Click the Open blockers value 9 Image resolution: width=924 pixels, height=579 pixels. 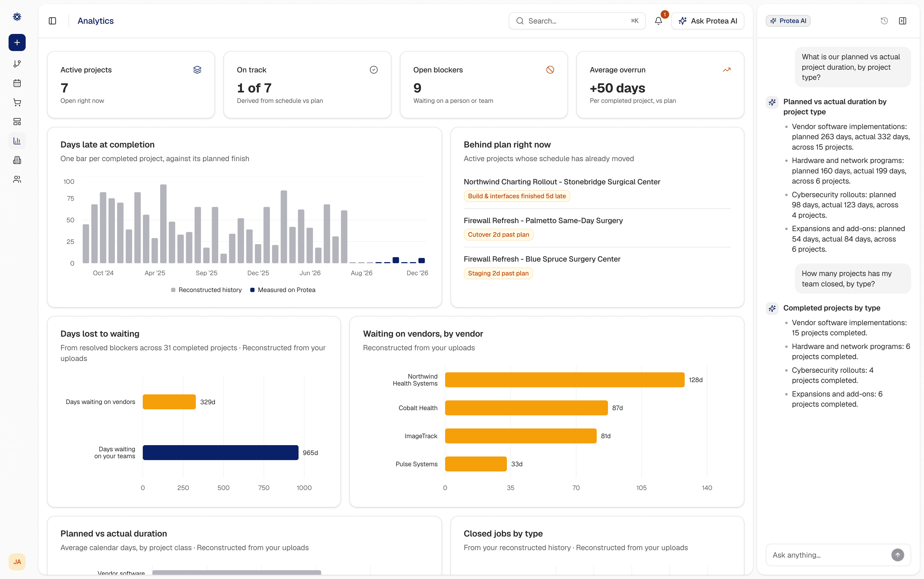[x=417, y=88]
